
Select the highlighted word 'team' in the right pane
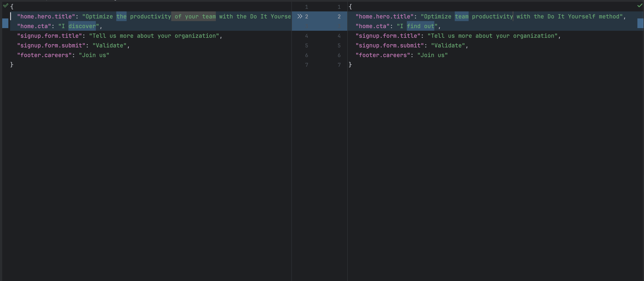(462, 16)
